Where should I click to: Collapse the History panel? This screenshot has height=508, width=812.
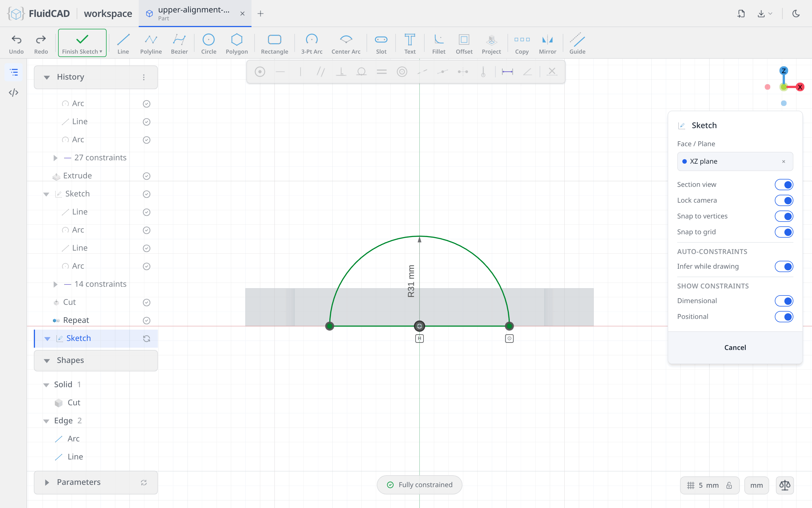pyautogui.click(x=47, y=77)
